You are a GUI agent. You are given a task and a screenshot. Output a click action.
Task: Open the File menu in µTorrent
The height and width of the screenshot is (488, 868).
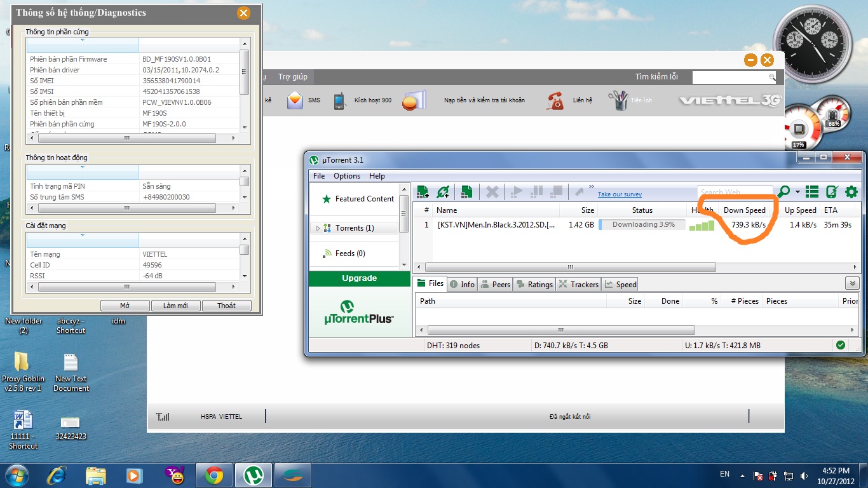coord(319,176)
